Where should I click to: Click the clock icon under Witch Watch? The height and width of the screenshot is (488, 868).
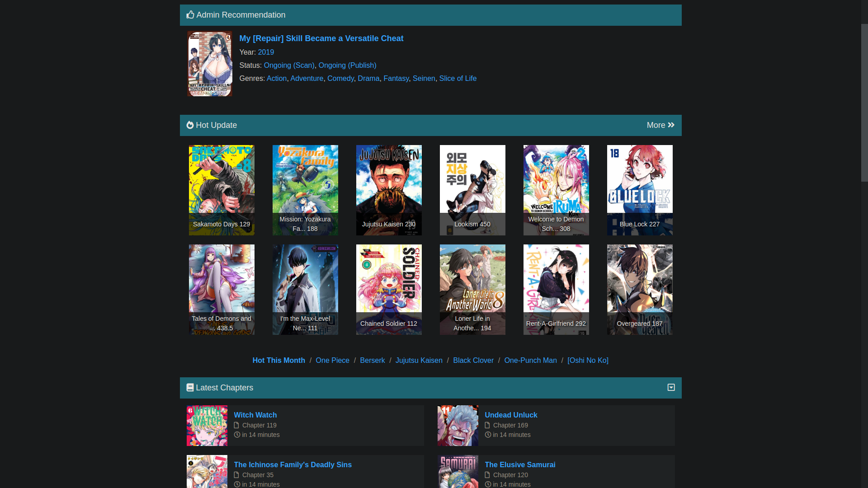(x=237, y=435)
